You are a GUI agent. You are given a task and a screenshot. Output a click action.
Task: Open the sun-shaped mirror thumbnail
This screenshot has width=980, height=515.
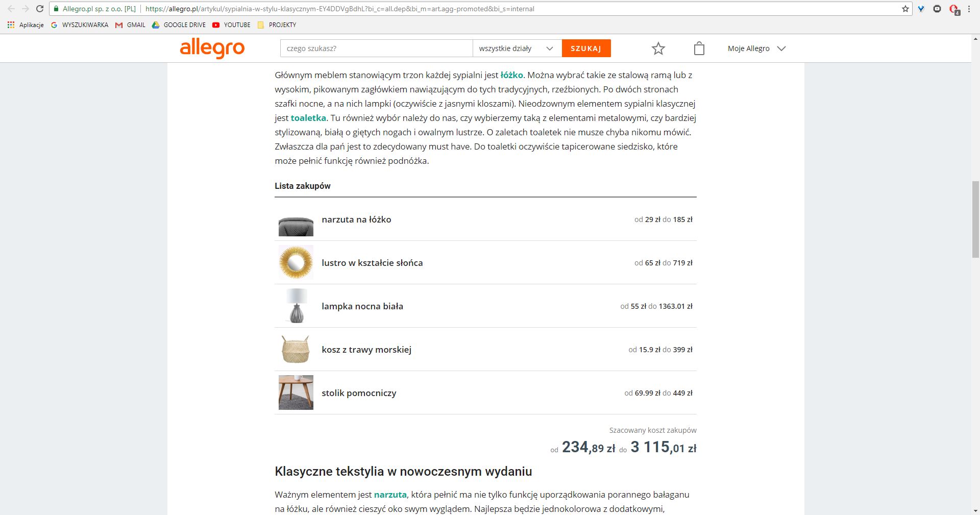pos(296,262)
